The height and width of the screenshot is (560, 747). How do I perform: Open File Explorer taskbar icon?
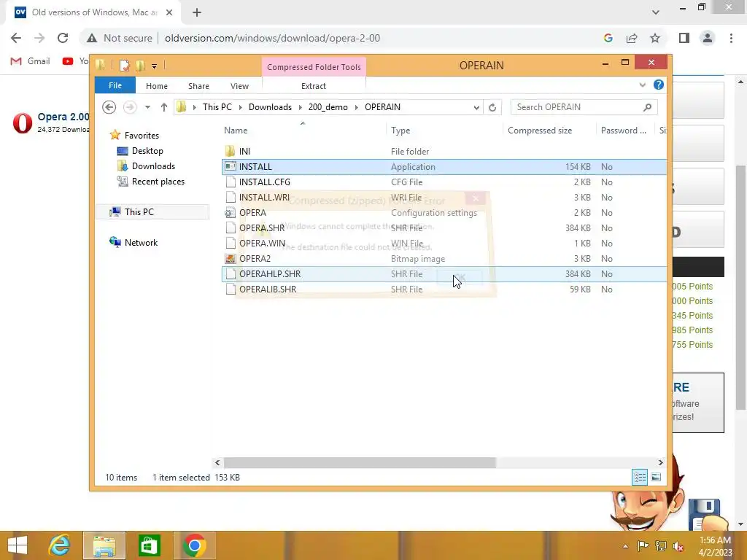tap(104, 545)
